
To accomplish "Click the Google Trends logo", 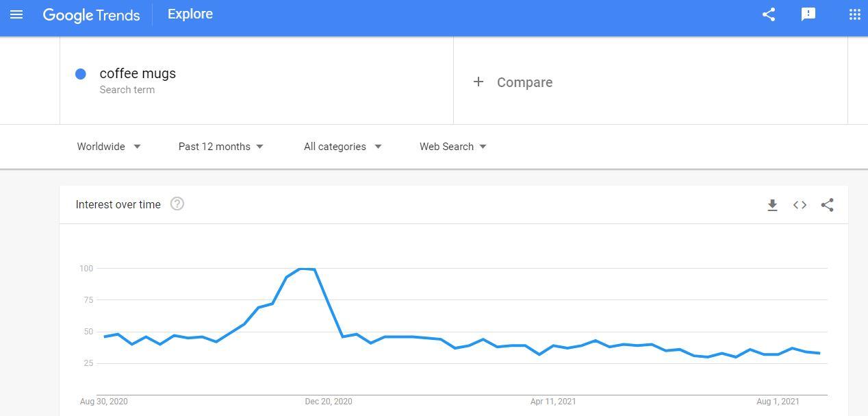I will pos(91,15).
